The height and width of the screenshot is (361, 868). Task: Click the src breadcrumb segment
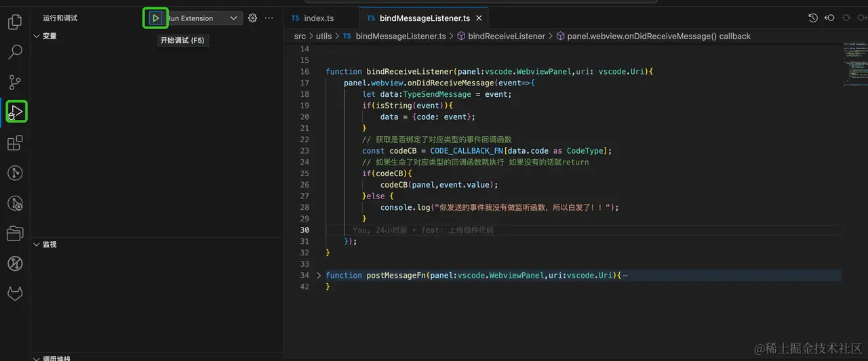(x=300, y=36)
